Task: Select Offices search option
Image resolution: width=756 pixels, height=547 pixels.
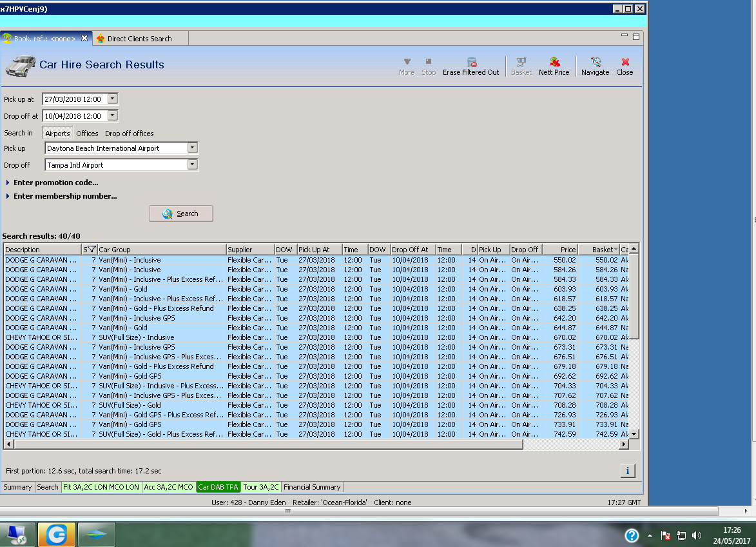Action: pos(87,134)
